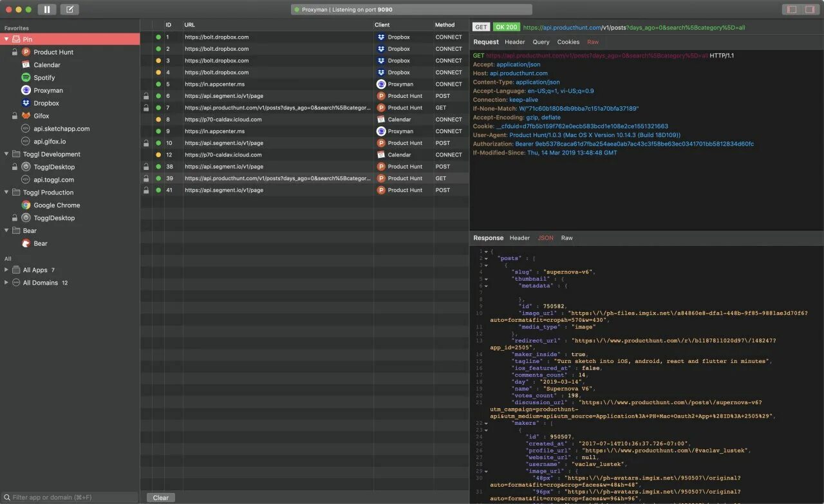
Task: Open Request Query tab
Action: tap(541, 42)
